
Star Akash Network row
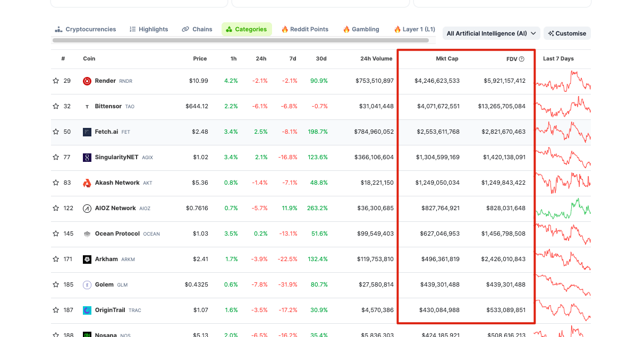[x=56, y=183]
